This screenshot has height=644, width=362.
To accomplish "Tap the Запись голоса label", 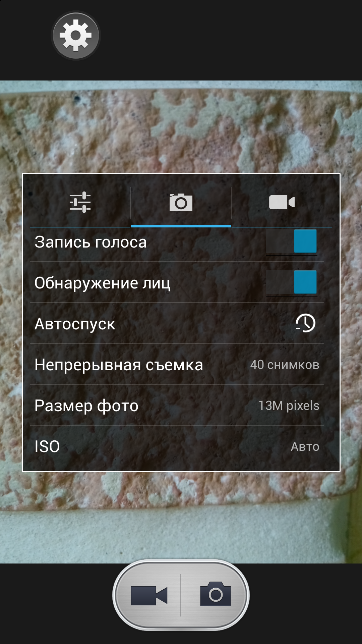I will coord(91,242).
